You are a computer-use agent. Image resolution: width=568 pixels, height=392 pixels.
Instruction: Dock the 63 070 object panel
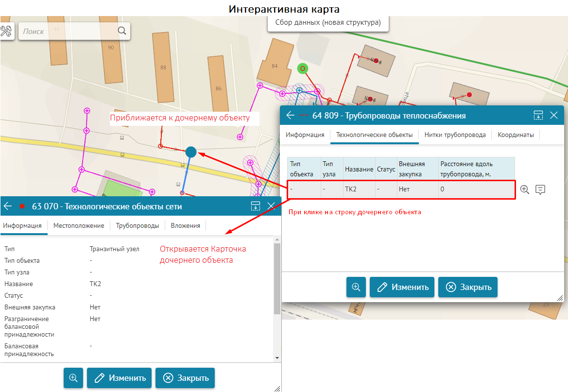(x=256, y=206)
